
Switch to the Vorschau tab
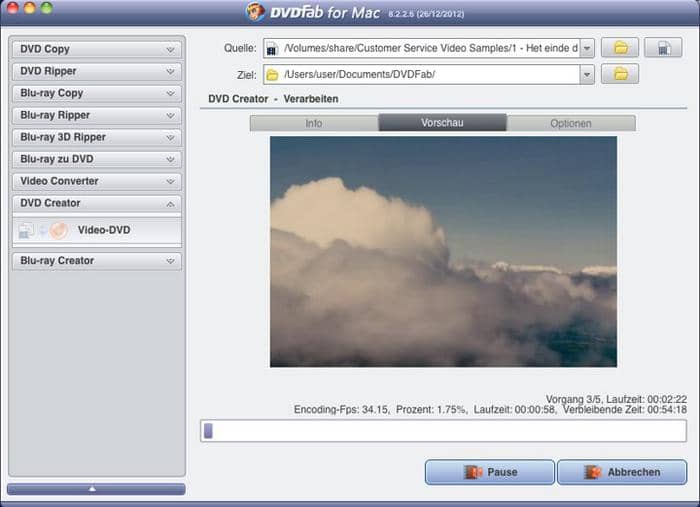[x=442, y=123]
